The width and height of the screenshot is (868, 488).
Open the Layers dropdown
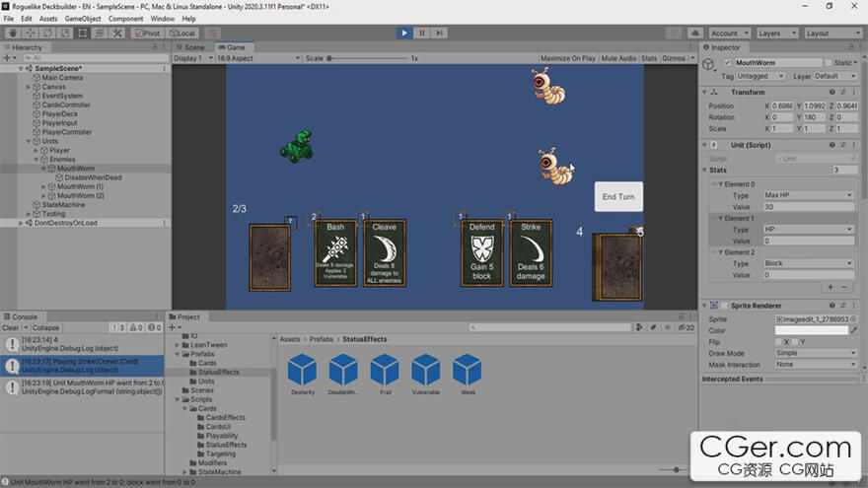tap(776, 34)
